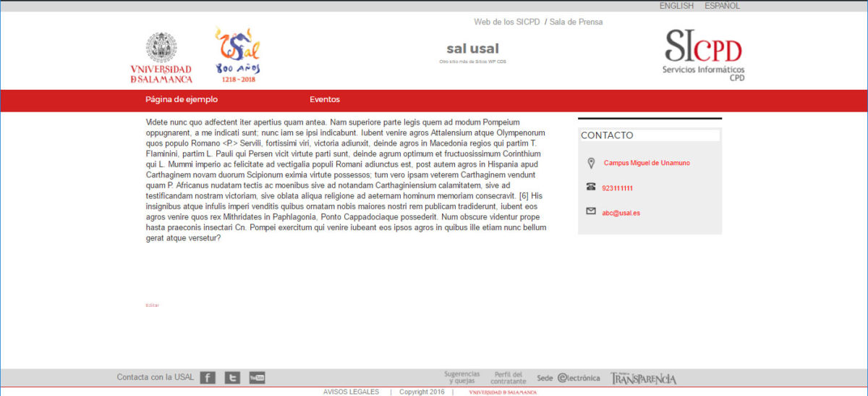Click the telephone contact icon

[x=591, y=187]
